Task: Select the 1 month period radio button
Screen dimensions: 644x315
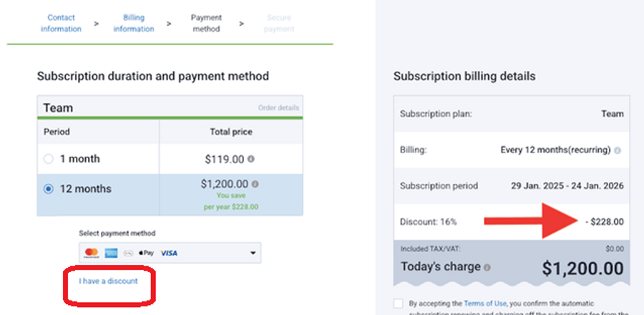Action: pyautogui.click(x=49, y=159)
